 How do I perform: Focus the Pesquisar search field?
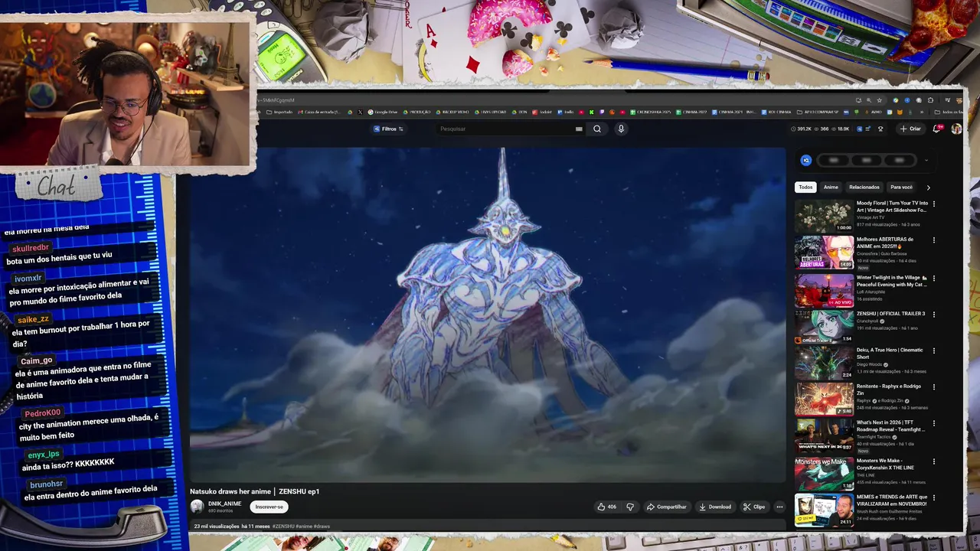[505, 129]
